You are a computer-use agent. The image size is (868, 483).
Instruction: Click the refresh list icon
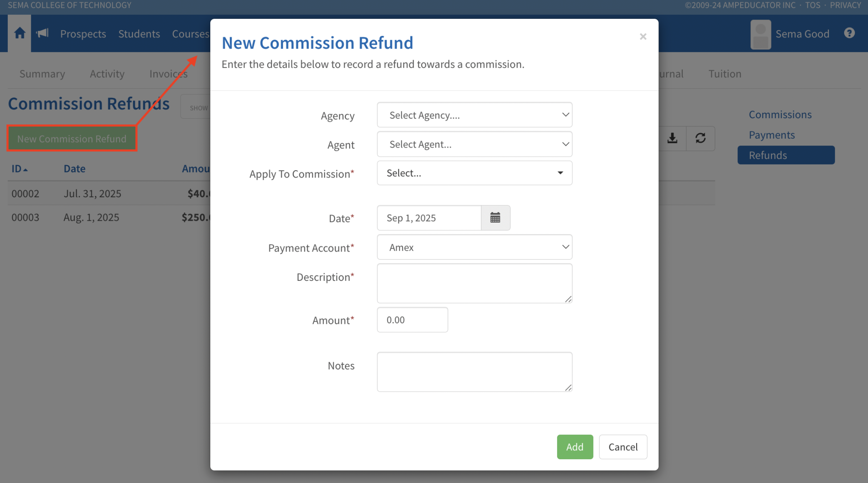[700, 138]
